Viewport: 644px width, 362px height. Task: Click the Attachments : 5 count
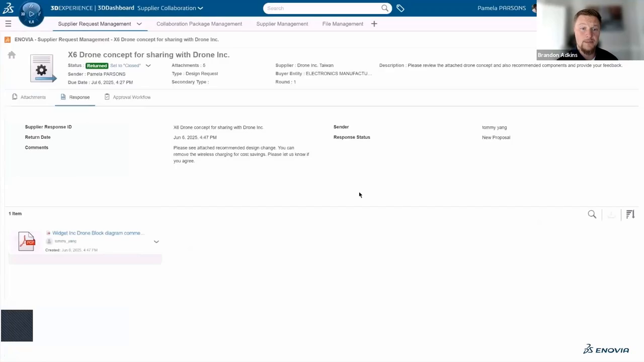coord(189,65)
